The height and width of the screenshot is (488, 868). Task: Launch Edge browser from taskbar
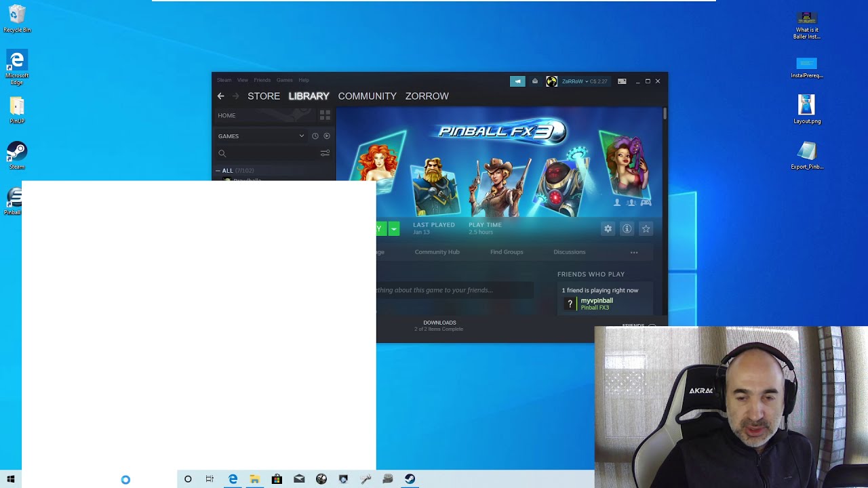pyautogui.click(x=233, y=479)
